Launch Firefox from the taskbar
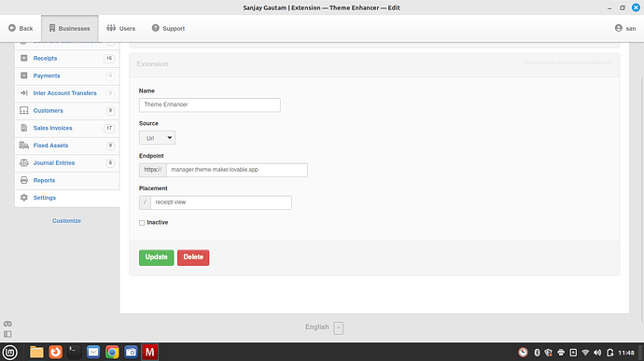This screenshot has height=361, width=644. (55, 352)
